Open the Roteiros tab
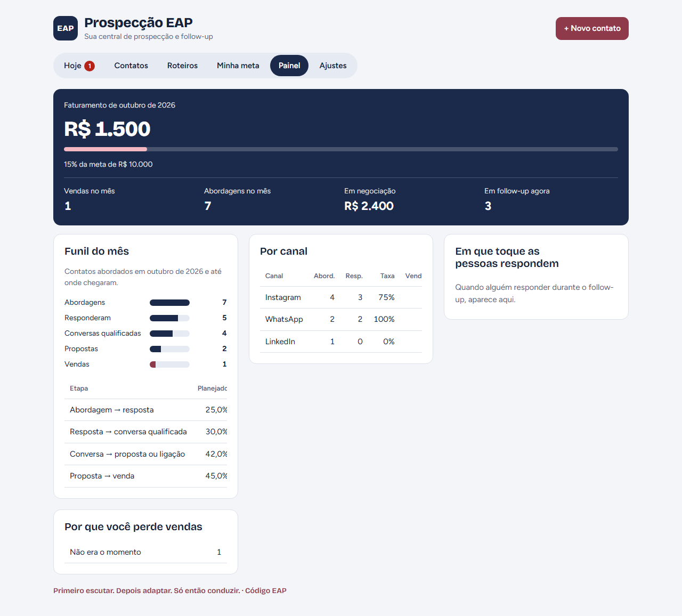Screen dimensions: 682x616 click(182, 66)
